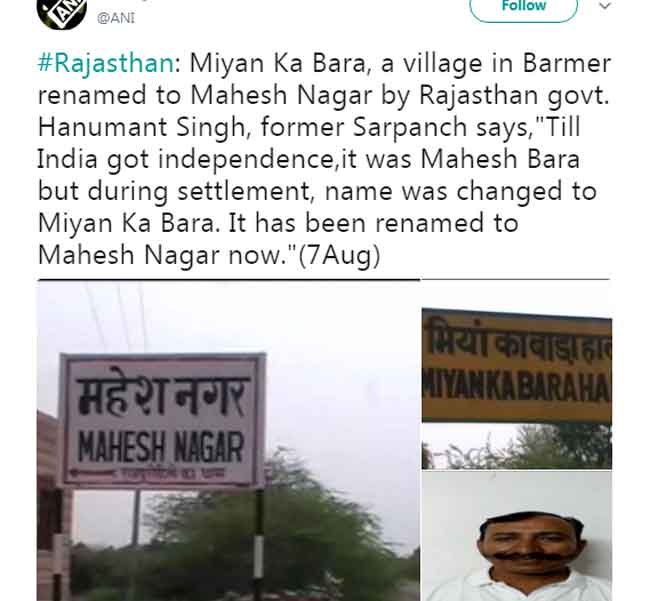Click the "(7Aug)" date in tweet
The image size is (650, 601).
click(339, 255)
